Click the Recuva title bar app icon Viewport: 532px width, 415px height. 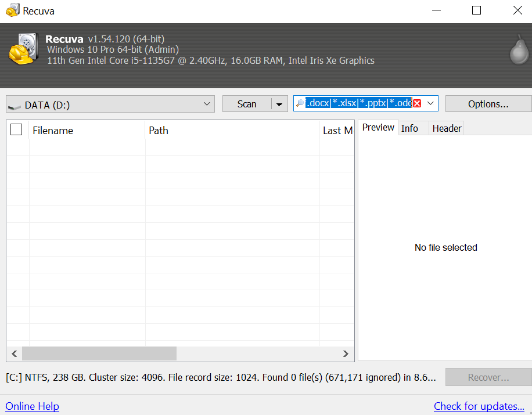tap(13, 10)
